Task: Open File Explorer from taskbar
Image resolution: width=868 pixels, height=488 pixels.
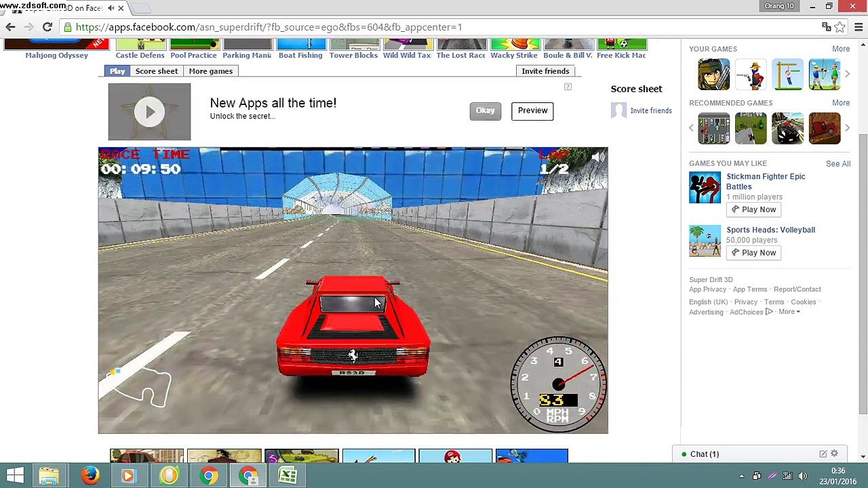Action: (x=49, y=475)
